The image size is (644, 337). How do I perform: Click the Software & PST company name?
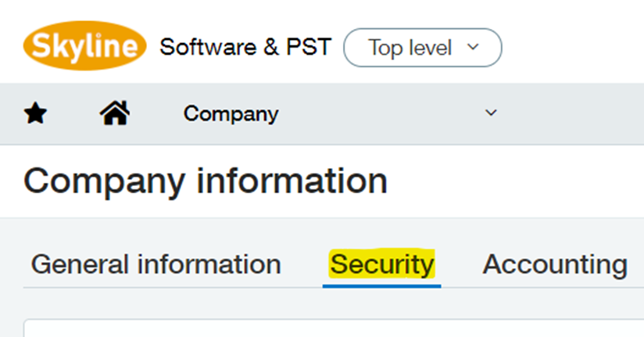click(246, 48)
